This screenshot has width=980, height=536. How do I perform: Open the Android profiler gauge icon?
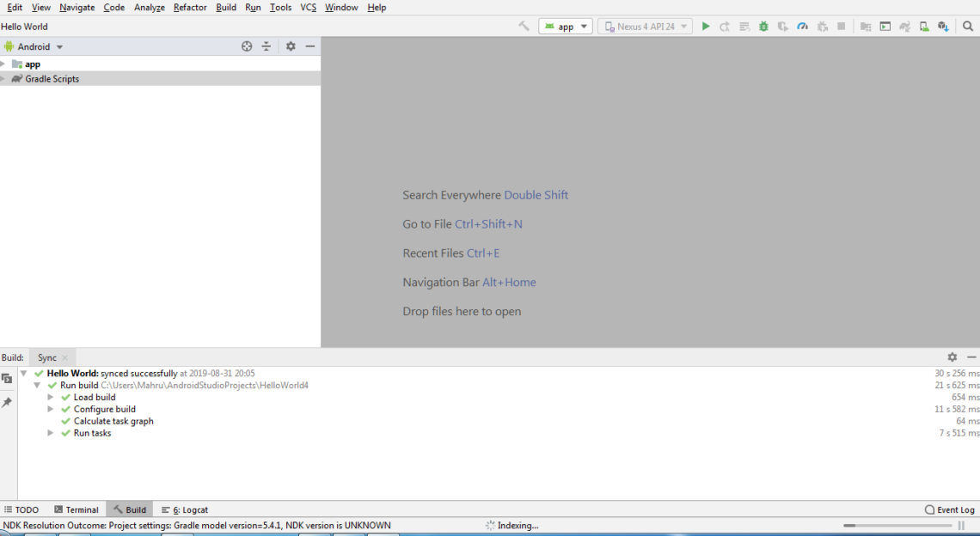point(802,27)
